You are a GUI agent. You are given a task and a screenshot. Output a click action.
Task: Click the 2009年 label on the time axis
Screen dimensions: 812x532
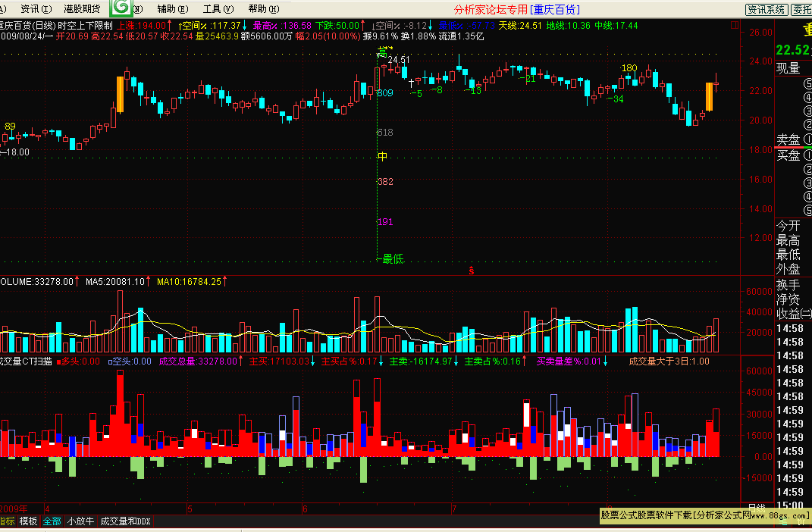[x=14, y=509]
